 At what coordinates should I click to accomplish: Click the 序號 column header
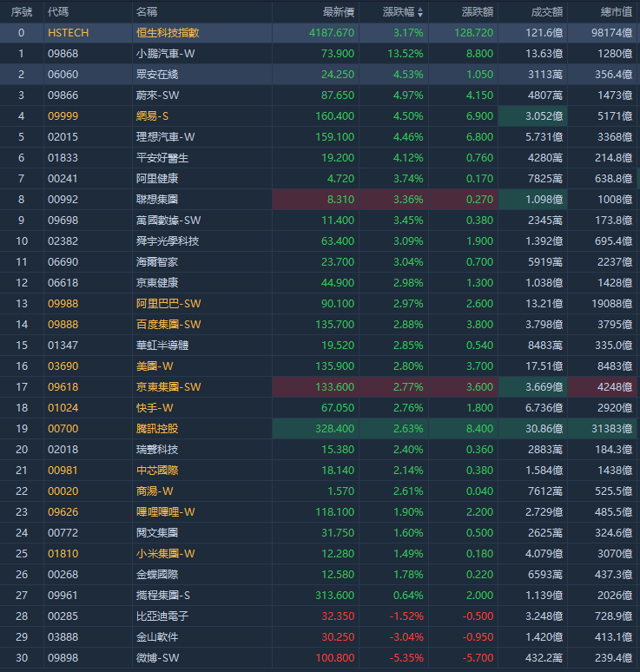coord(22,12)
